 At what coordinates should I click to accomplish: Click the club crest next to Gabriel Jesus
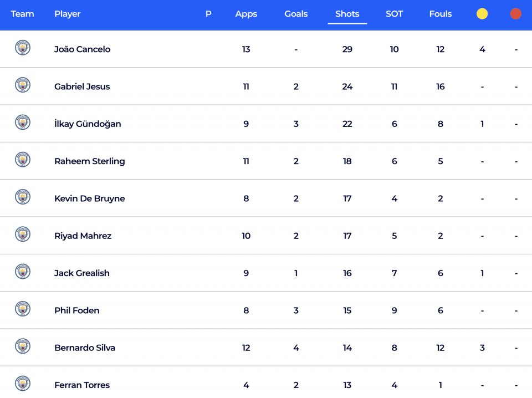[x=23, y=85]
